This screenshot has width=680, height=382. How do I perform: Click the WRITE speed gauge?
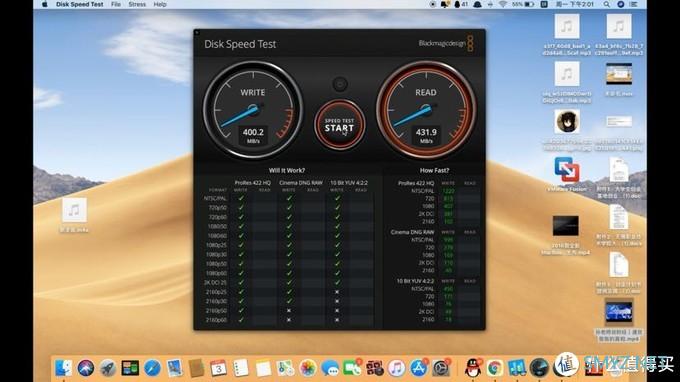[x=253, y=110]
